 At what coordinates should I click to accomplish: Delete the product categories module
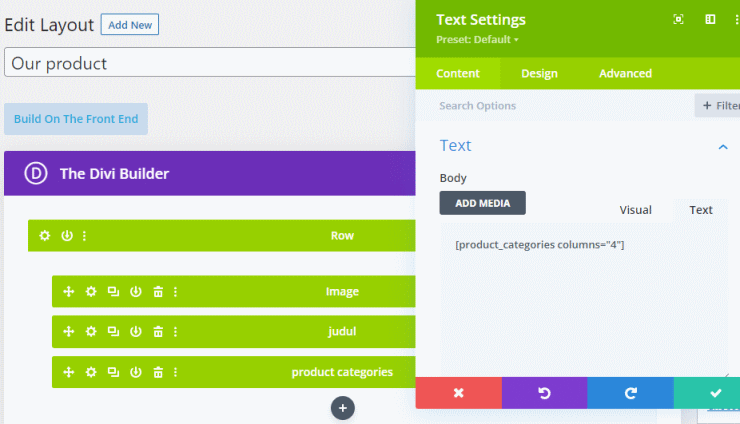tap(158, 372)
